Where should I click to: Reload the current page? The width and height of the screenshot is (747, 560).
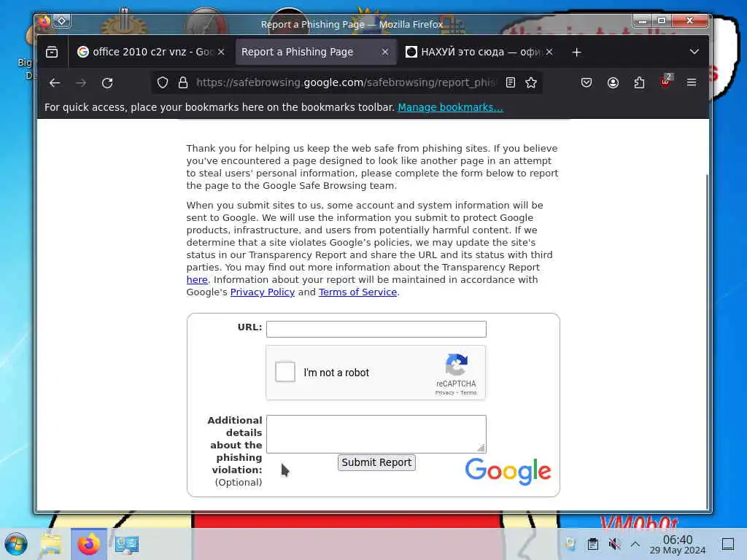tap(107, 83)
